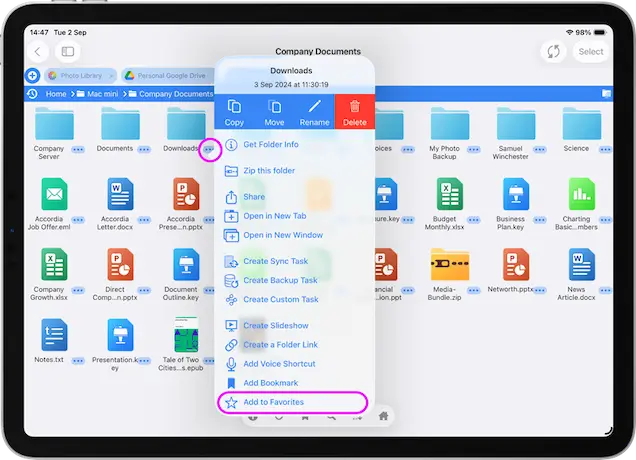The image size is (636, 460).
Task: Toggle the sidebar panel button
Action: point(68,51)
